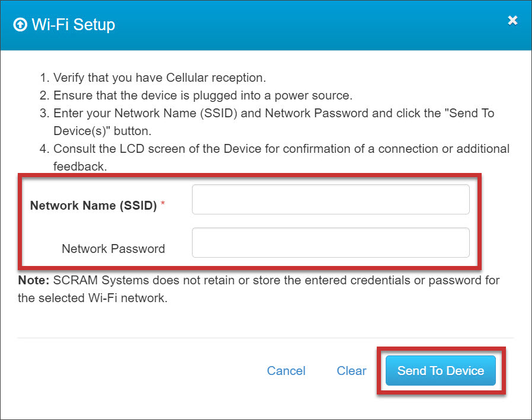
Task: Focus the Network Name (SSID) input field
Action: [331, 199]
